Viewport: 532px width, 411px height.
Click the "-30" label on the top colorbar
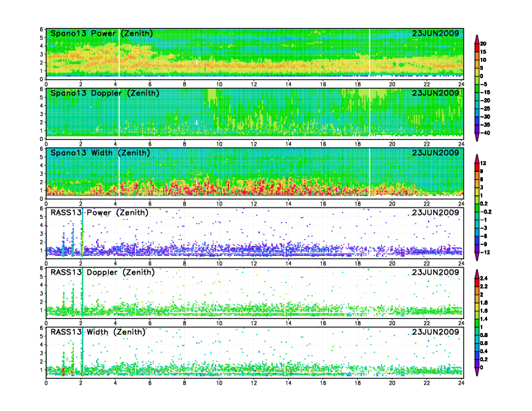point(485,117)
